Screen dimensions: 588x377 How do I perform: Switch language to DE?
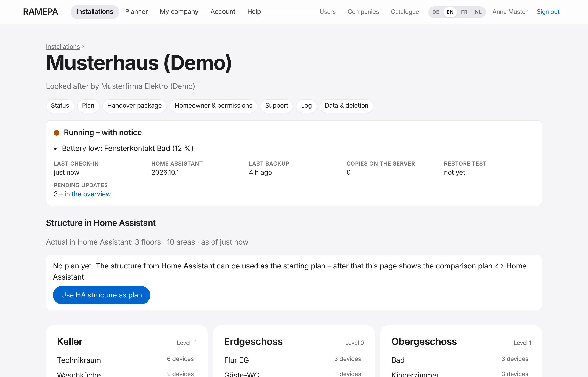(436, 12)
